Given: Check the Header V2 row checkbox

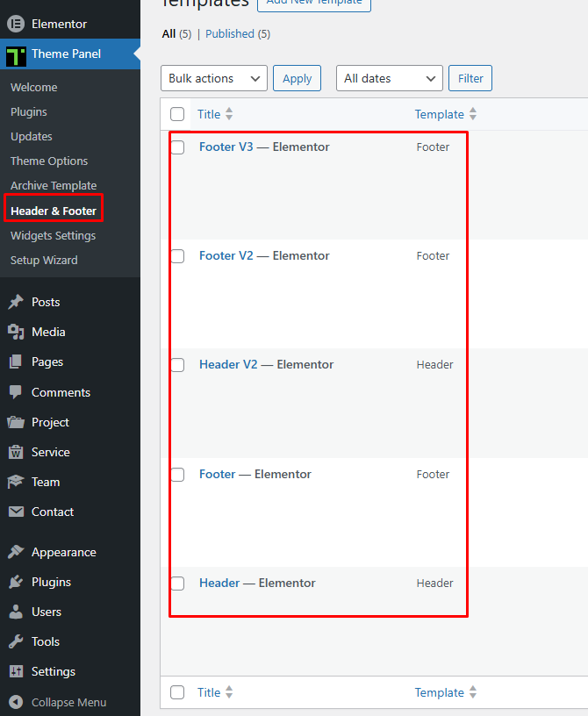Looking at the screenshot, I should pyautogui.click(x=177, y=365).
